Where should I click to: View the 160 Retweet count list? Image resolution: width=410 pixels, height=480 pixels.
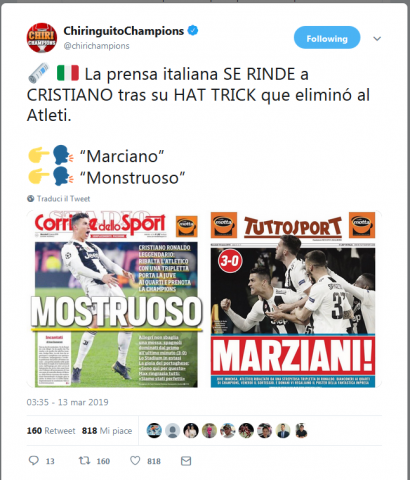[51, 431]
